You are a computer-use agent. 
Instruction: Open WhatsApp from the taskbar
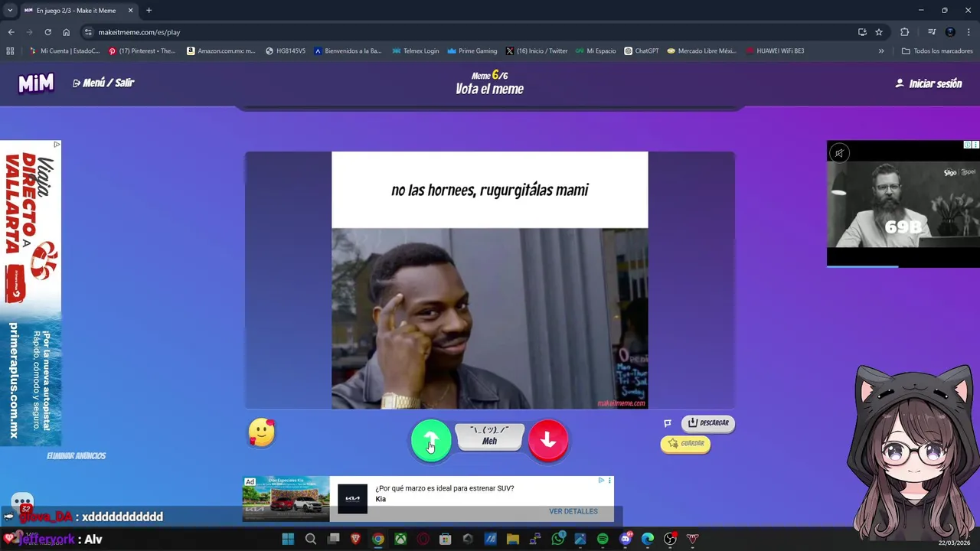tap(557, 540)
